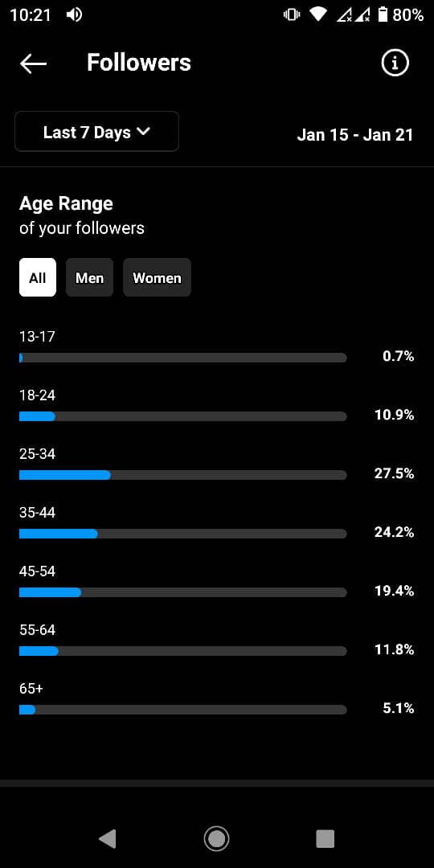Tap Android home circle button
This screenshot has height=868, width=434.
click(216, 838)
